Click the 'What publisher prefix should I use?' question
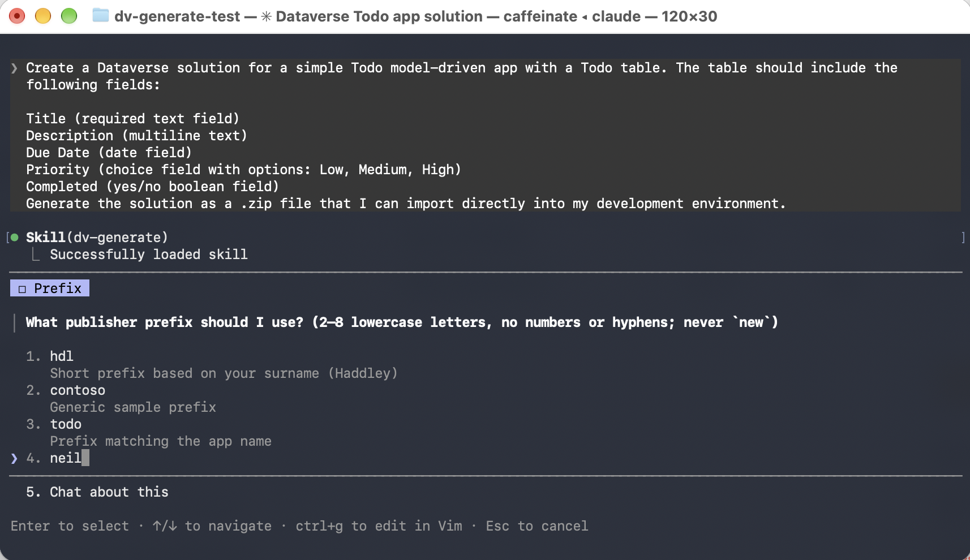970x560 pixels. click(x=165, y=322)
